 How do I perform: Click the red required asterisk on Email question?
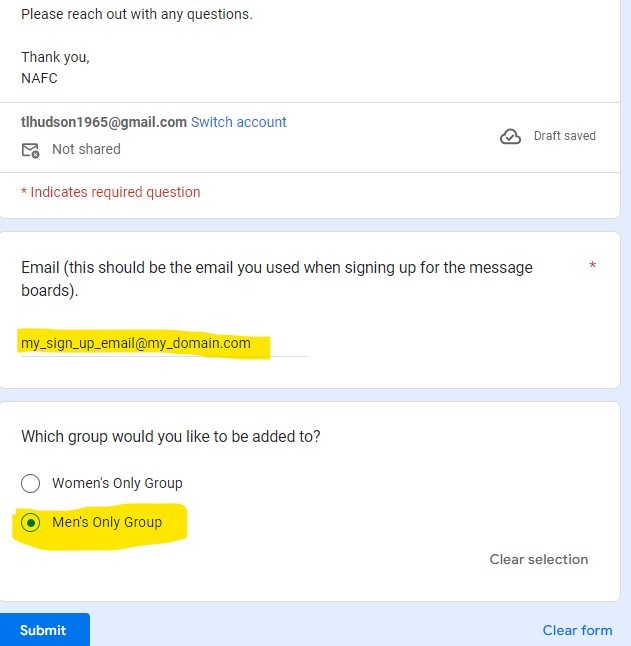point(592,267)
